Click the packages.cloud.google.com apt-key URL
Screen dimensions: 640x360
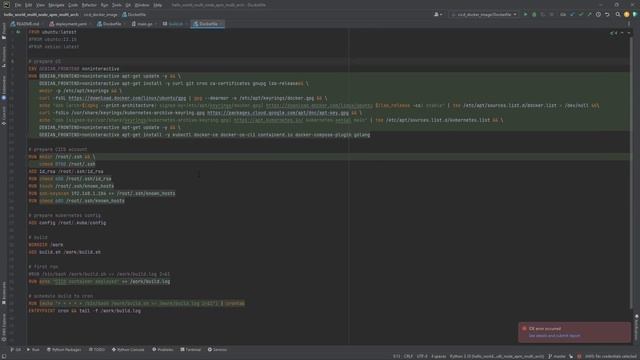pyautogui.click(x=278, y=113)
